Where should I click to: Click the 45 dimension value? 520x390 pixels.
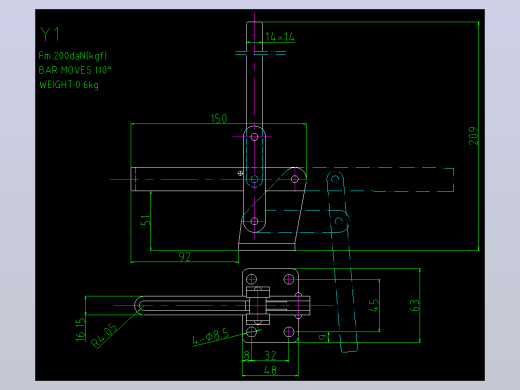tap(374, 305)
